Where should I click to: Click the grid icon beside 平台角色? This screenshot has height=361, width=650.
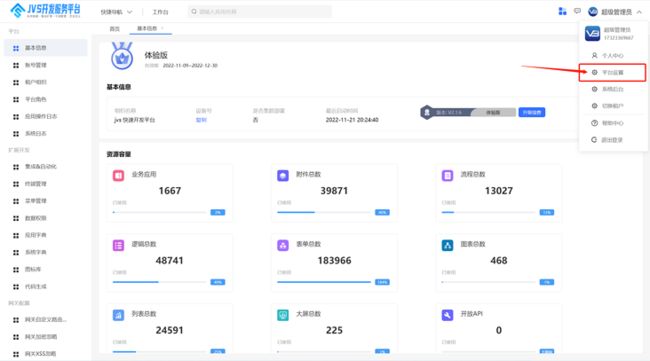click(16, 99)
